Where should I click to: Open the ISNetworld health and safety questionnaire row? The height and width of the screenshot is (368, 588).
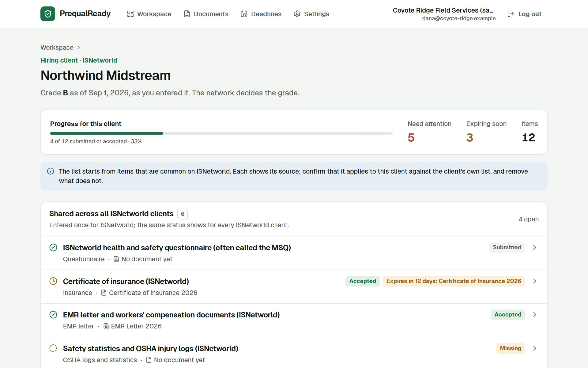pos(294,253)
